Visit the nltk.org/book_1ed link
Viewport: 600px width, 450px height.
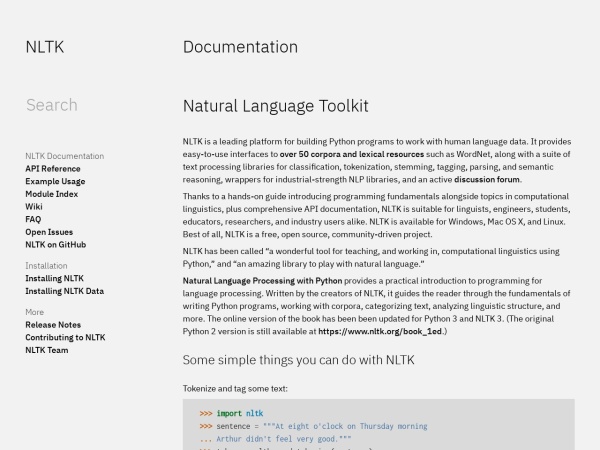[x=376, y=330]
